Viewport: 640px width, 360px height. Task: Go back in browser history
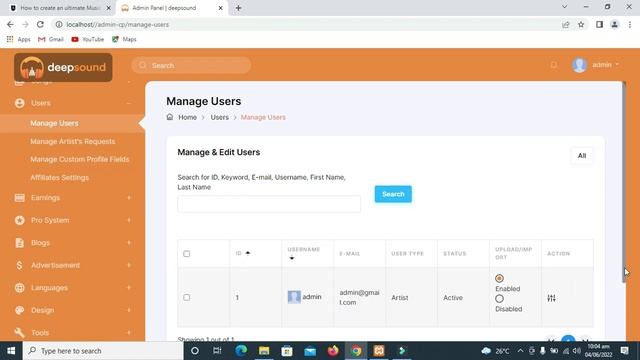click(x=10, y=24)
